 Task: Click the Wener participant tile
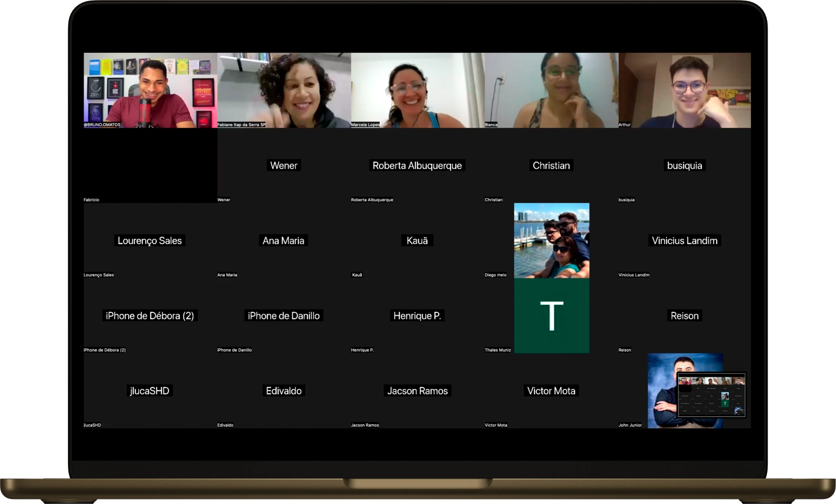(284, 165)
